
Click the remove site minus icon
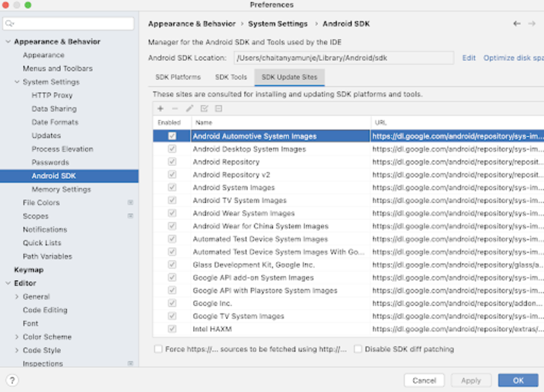point(175,109)
